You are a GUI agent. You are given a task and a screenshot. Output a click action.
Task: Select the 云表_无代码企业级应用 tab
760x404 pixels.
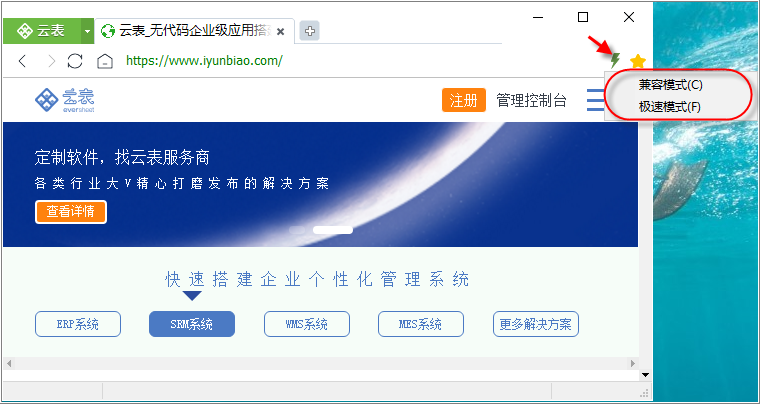194,31
